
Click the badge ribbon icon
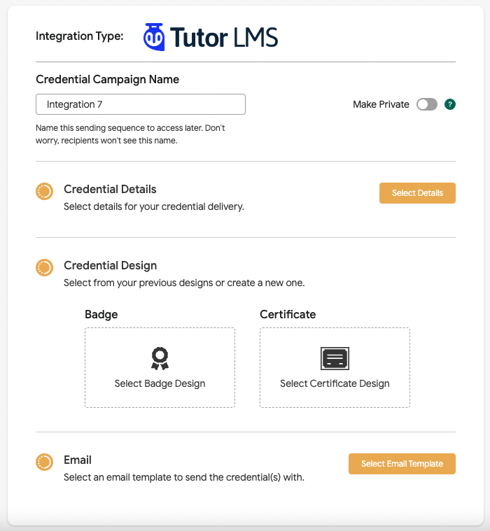160,358
